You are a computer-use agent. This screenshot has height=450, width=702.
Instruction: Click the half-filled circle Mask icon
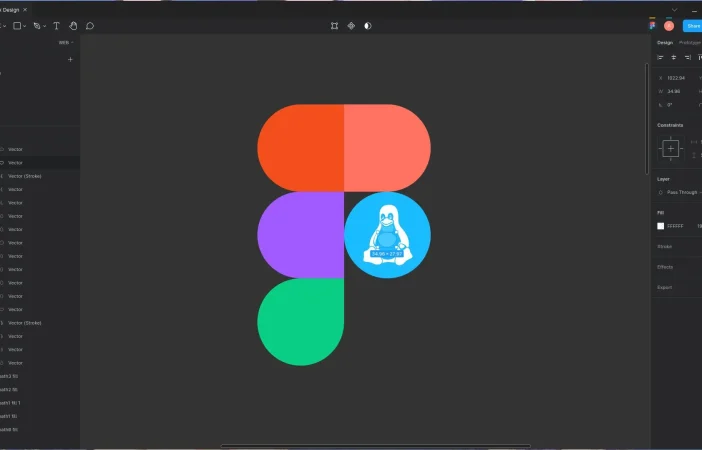(x=368, y=26)
